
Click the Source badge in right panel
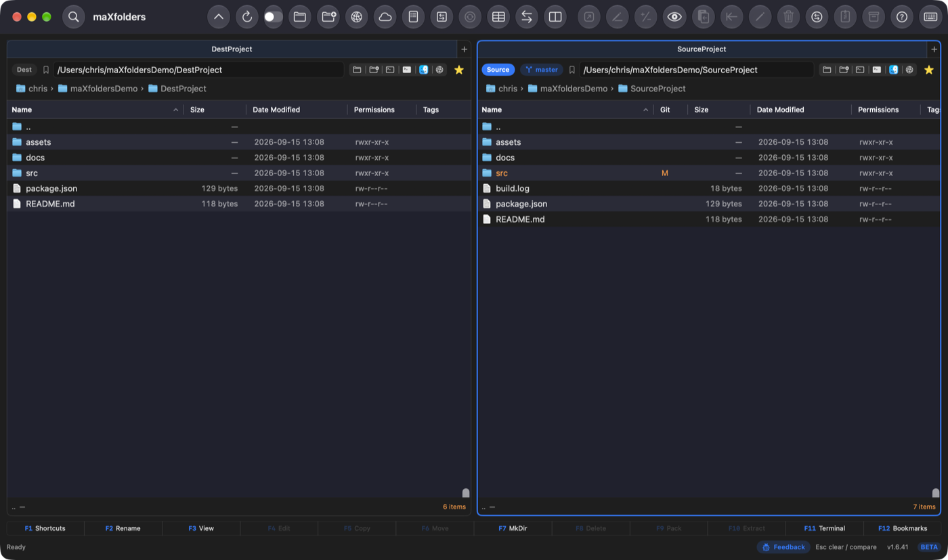498,70
